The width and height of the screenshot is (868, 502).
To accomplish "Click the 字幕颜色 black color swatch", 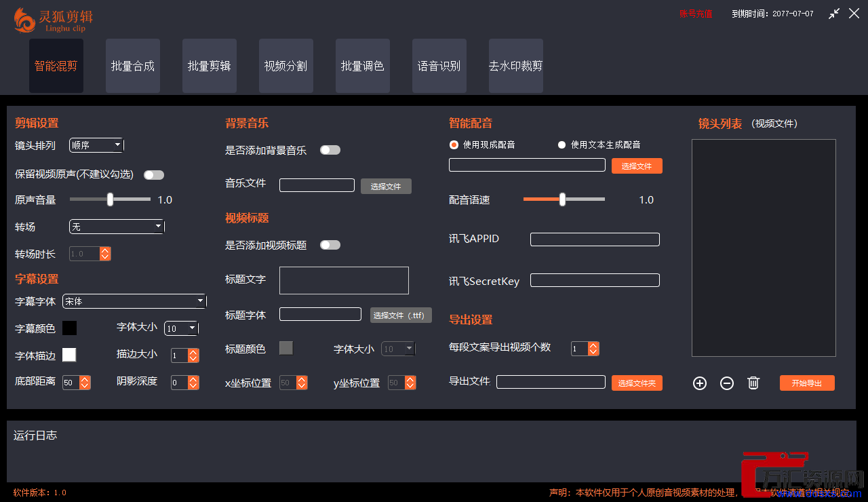I will coord(69,328).
